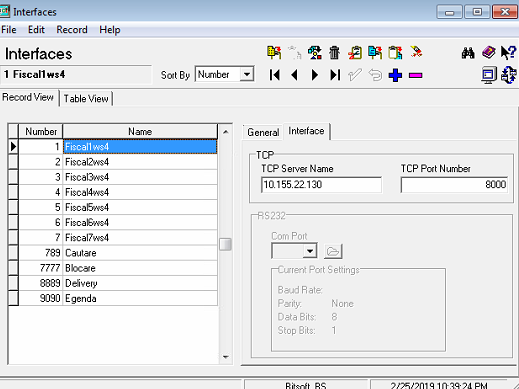Click the TCP Server Name field

coord(322,185)
